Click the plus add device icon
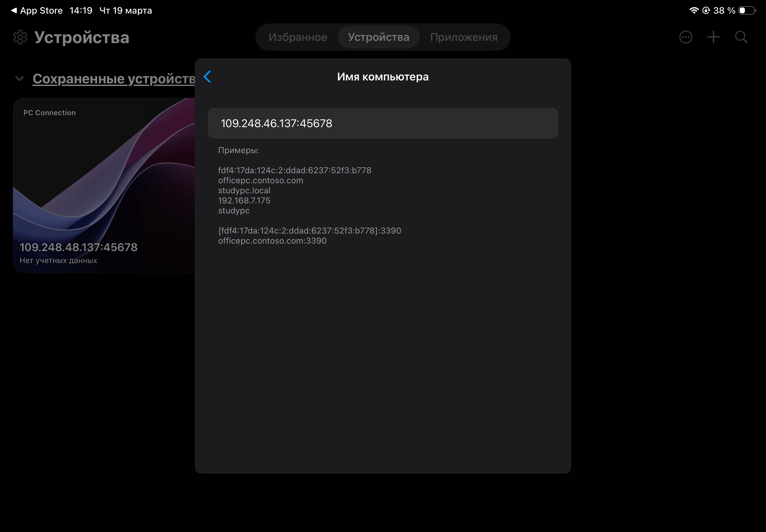Screen dimensions: 766x532 pyautogui.click(x=713, y=37)
